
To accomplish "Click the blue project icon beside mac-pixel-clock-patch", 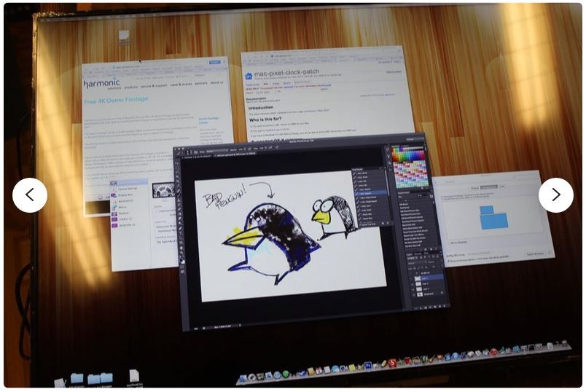I will (249, 77).
